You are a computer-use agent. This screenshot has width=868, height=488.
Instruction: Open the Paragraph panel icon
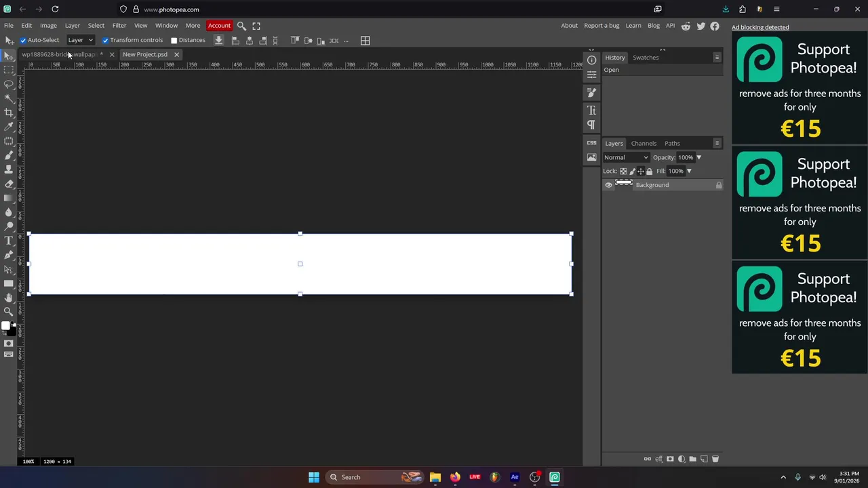coord(591,125)
